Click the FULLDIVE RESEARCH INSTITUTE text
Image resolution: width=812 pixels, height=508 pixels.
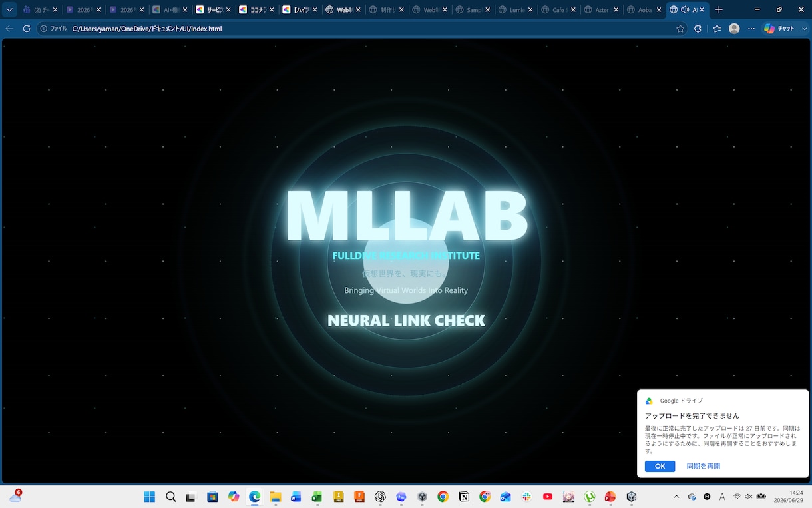pos(406,256)
